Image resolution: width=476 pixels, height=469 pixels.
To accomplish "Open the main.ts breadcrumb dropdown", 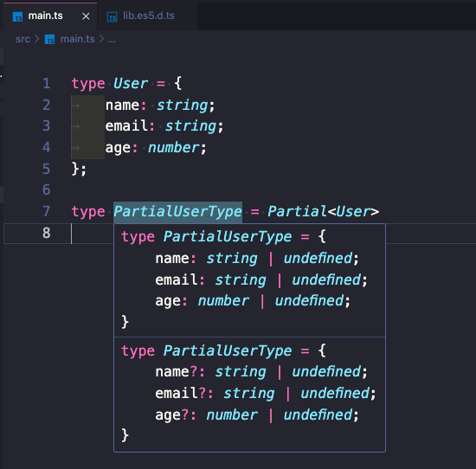I will coord(77,39).
